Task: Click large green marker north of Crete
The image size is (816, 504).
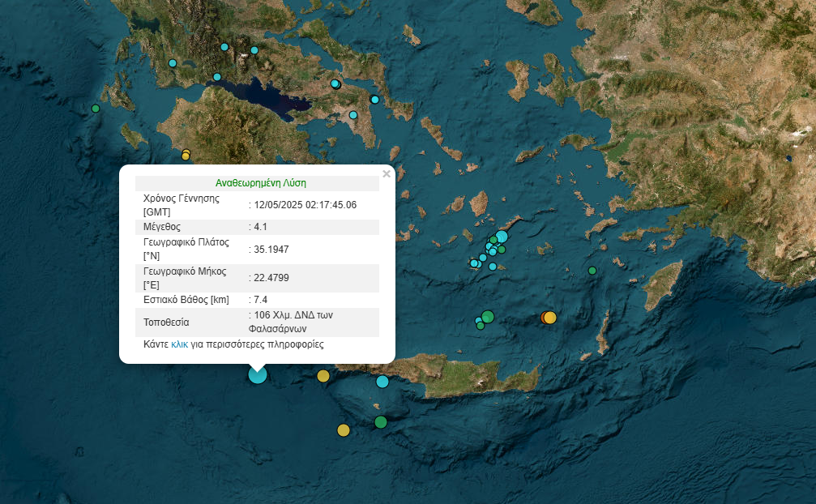Action: click(488, 316)
